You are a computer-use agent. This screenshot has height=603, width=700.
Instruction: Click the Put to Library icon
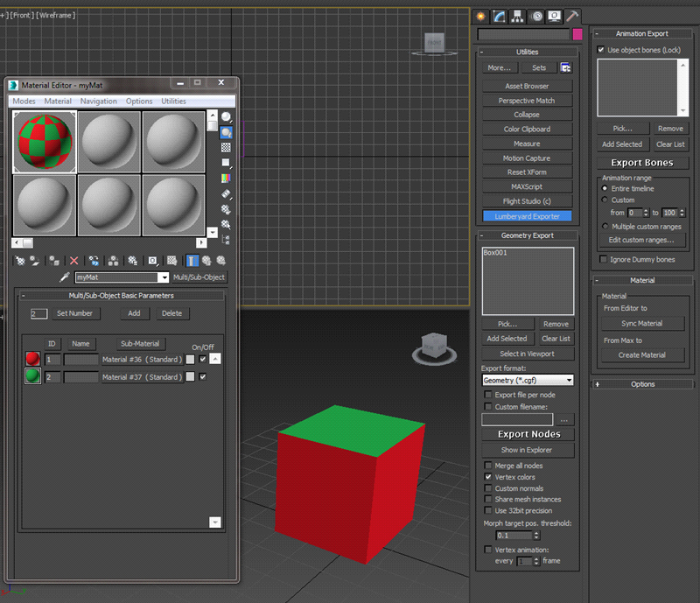pyautogui.click(x=133, y=261)
